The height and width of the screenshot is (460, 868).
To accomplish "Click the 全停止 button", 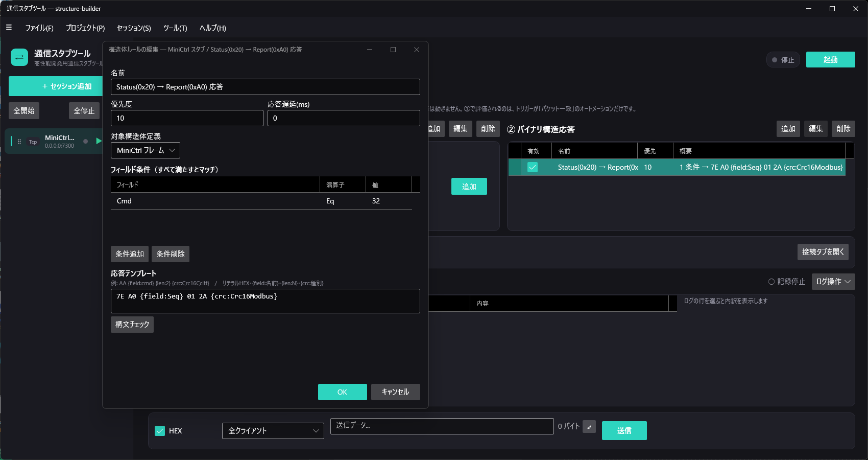I will 84,111.
